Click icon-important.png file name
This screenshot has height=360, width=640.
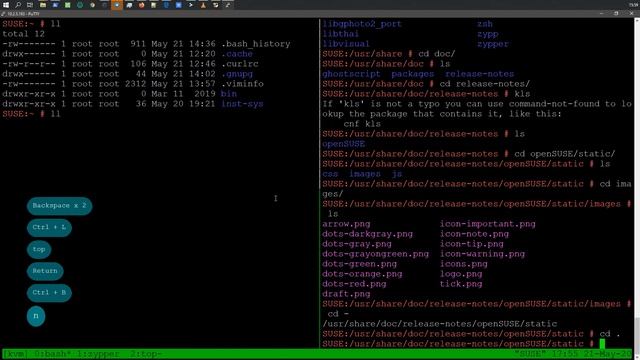click(488, 224)
